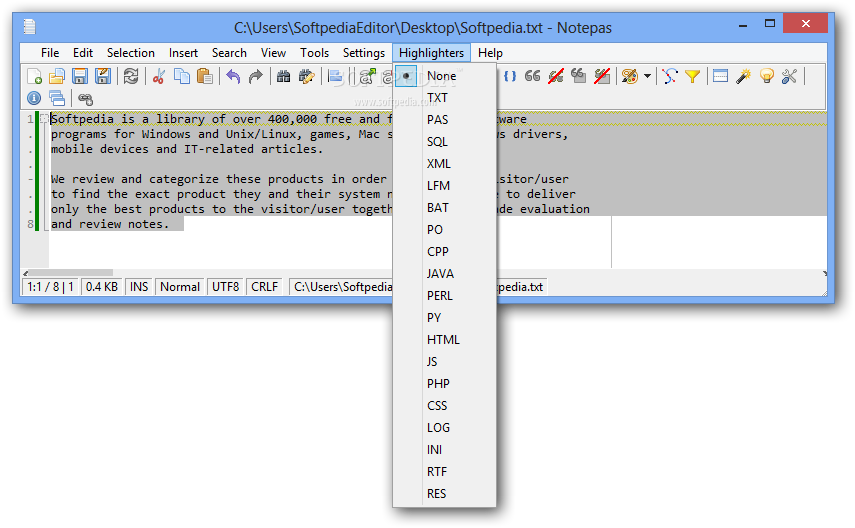855x528 pixels.
Task: Choose PERL from the Highlighters menu
Action: [444, 296]
